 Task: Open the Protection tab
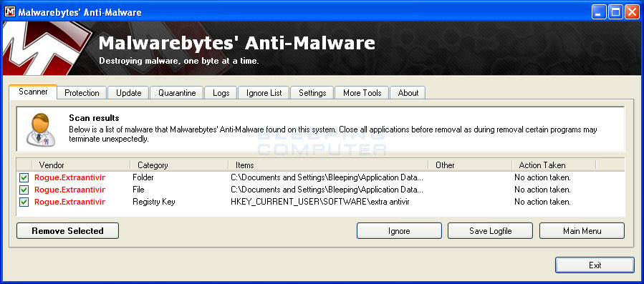click(82, 93)
